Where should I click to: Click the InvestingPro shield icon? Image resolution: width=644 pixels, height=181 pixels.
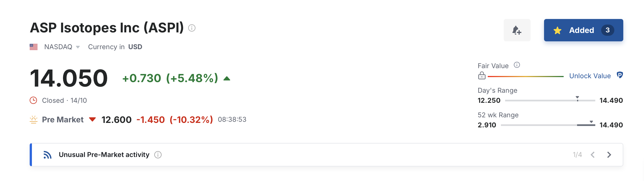click(x=620, y=75)
